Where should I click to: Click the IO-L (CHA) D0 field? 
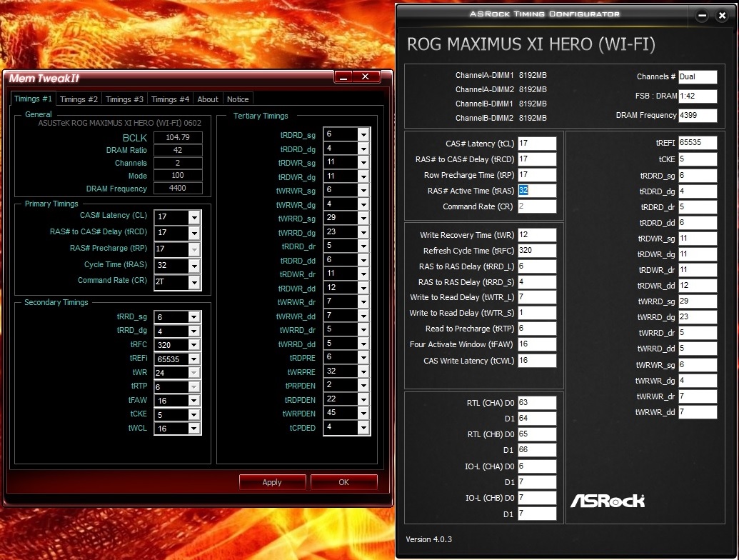(x=537, y=466)
